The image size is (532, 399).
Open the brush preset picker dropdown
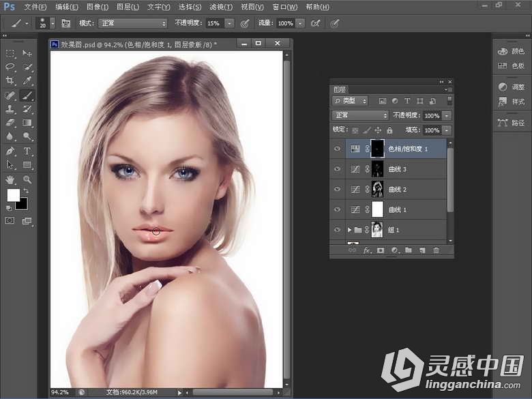tap(53, 23)
